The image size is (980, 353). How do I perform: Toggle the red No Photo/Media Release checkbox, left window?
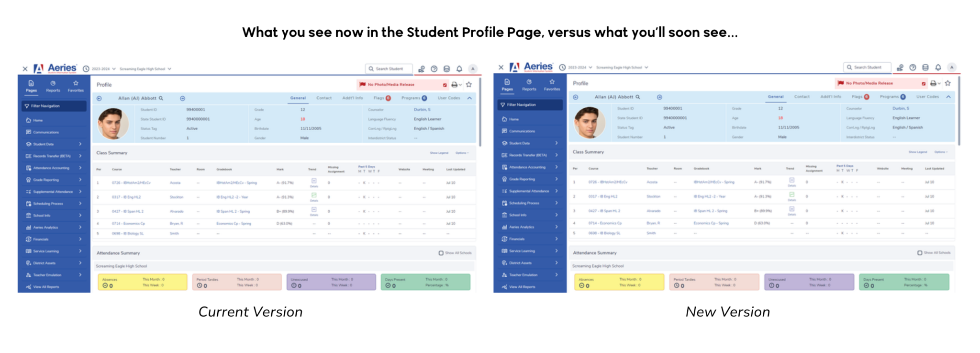(445, 85)
